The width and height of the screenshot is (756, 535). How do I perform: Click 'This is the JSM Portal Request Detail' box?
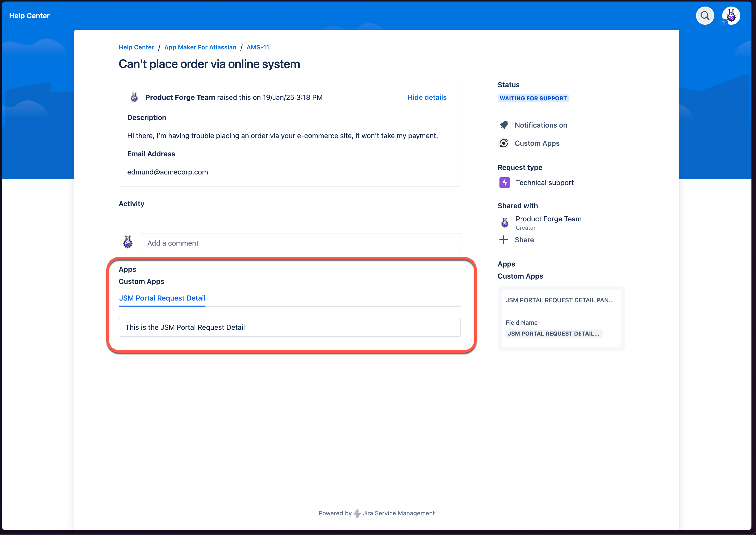[290, 328]
